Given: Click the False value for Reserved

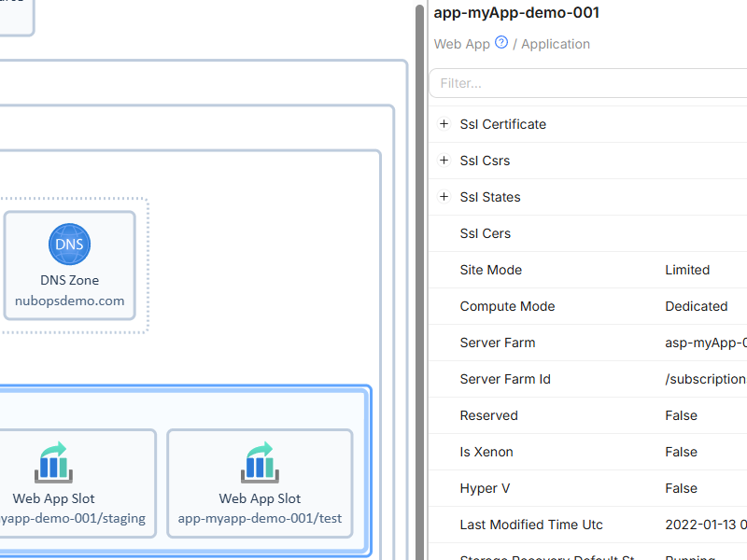Looking at the screenshot, I should [x=681, y=415].
